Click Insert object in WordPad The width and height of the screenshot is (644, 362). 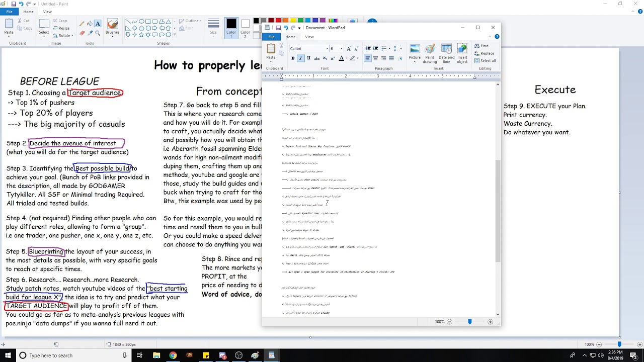[462, 53]
